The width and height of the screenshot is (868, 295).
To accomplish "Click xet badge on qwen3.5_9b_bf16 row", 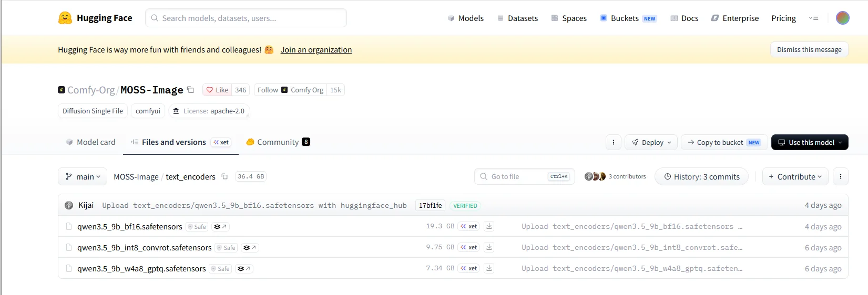I will pyautogui.click(x=468, y=226).
